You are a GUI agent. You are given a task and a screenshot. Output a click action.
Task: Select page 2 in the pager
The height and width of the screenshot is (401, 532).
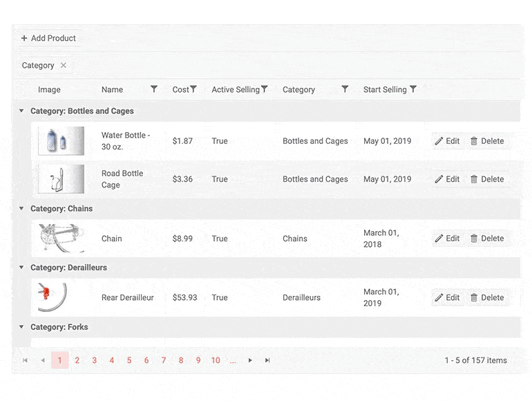77,360
